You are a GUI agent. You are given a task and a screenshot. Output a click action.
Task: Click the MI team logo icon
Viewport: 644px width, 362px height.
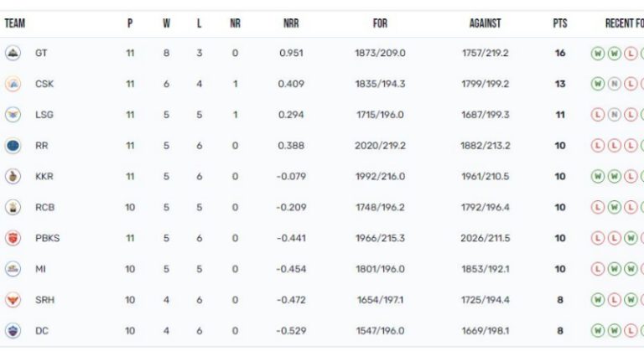[13, 269]
